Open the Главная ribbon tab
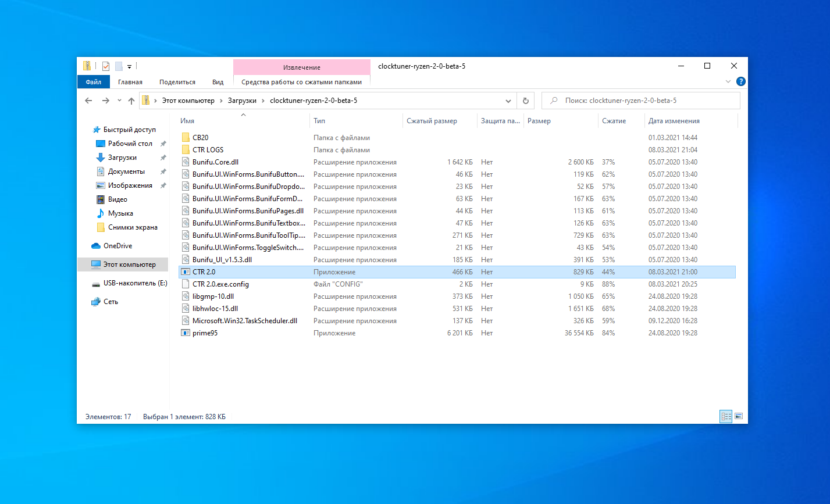The height and width of the screenshot is (504, 830). click(x=130, y=82)
